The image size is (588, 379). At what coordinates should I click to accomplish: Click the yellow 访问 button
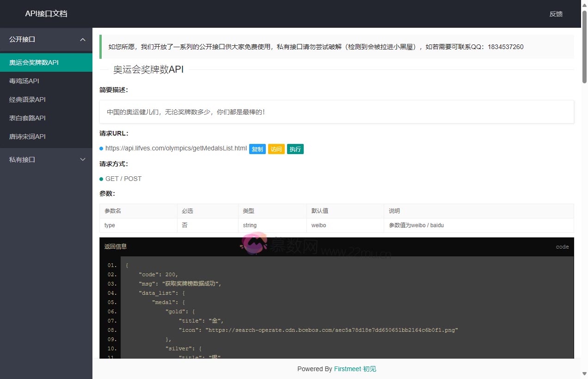(276, 149)
